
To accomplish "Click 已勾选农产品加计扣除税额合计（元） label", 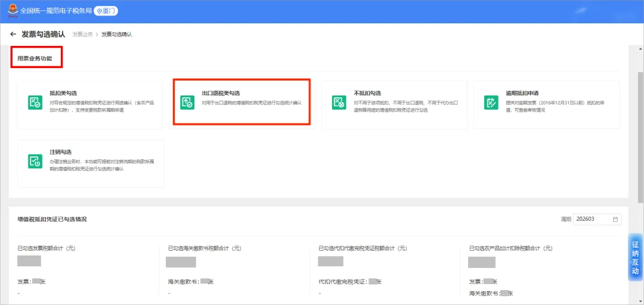I will pos(512,249).
